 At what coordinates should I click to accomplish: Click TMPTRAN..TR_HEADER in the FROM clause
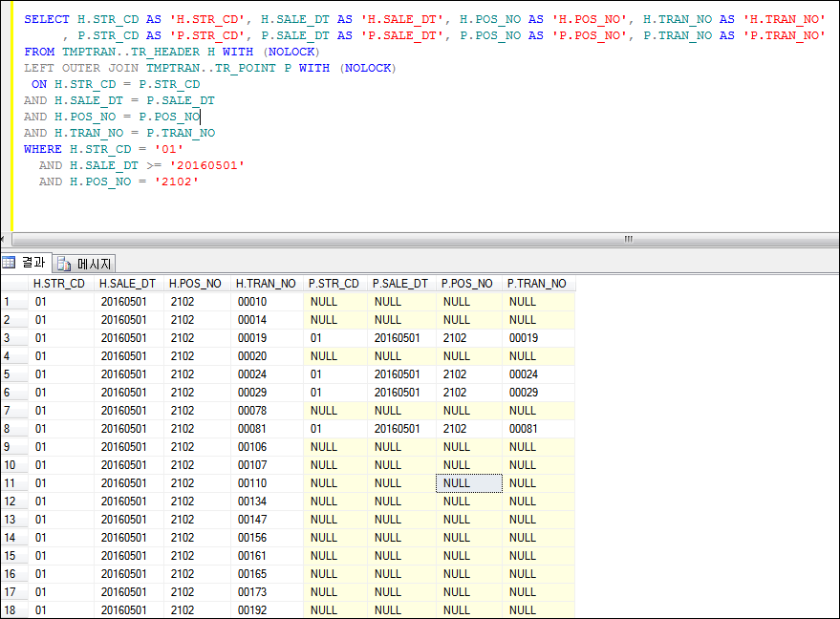tap(131, 52)
